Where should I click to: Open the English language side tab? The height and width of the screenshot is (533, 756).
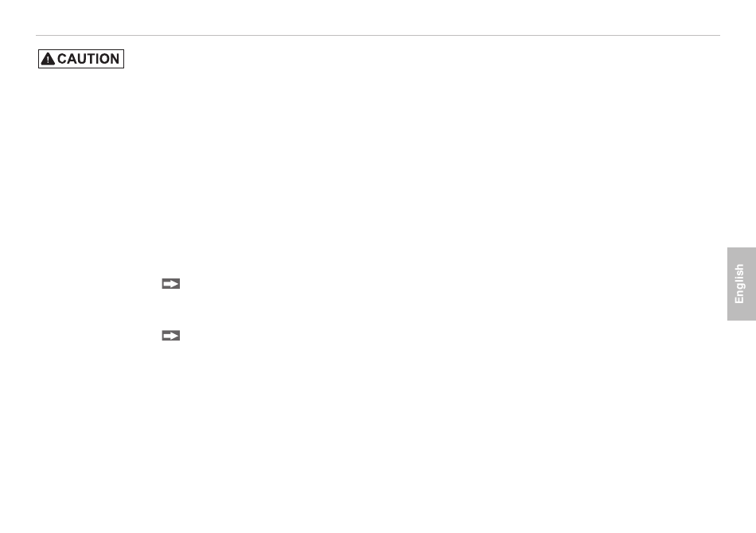[741, 284]
